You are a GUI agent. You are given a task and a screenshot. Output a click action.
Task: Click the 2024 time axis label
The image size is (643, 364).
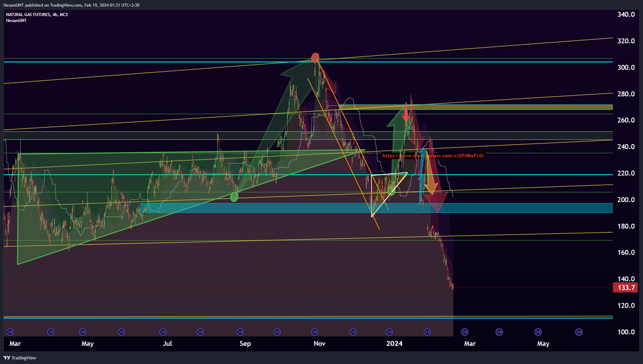point(394,343)
